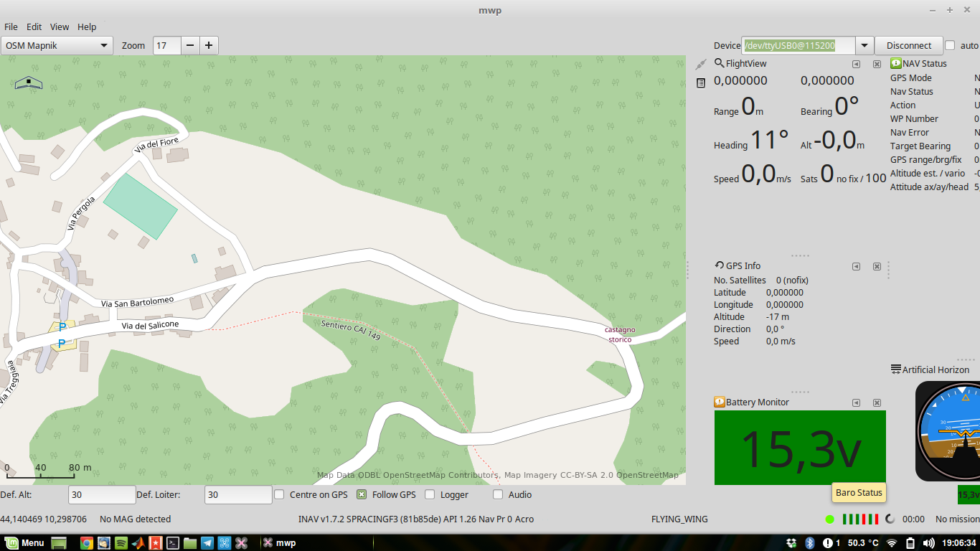Image resolution: width=980 pixels, height=551 pixels.
Task: Click the Def. Loiter input field
Action: 238,494
